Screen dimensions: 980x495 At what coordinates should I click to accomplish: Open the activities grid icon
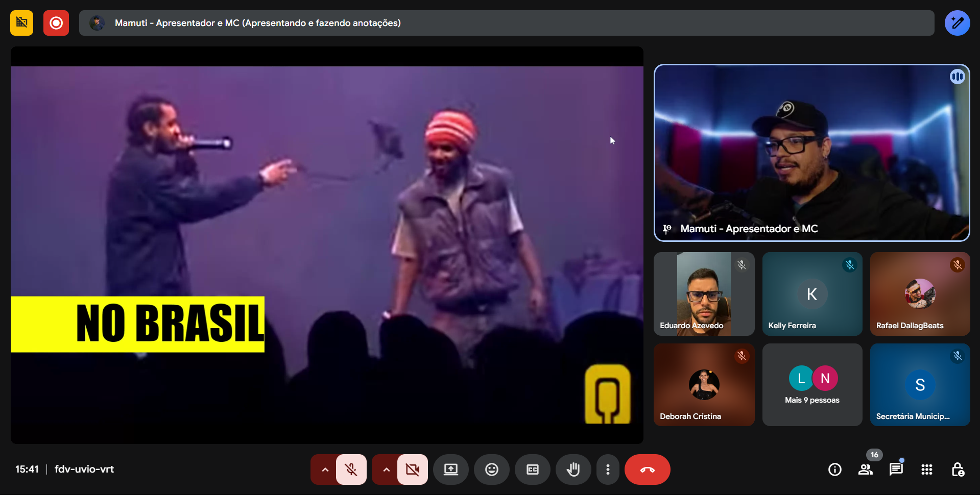(926, 469)
